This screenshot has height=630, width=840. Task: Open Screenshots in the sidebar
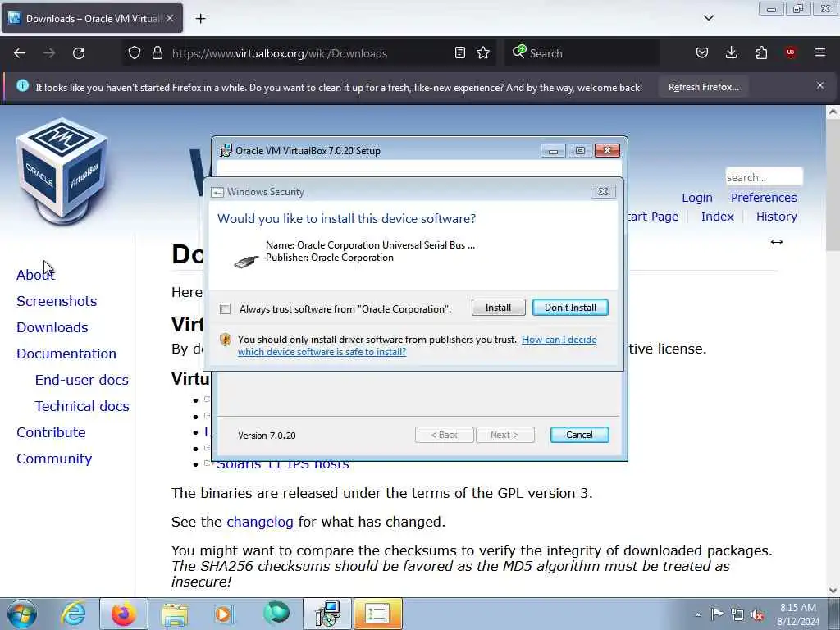click(57, 301)
